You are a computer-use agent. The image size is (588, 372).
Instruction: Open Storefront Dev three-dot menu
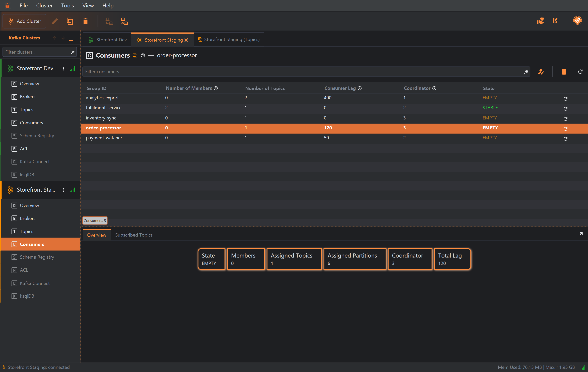64,69
